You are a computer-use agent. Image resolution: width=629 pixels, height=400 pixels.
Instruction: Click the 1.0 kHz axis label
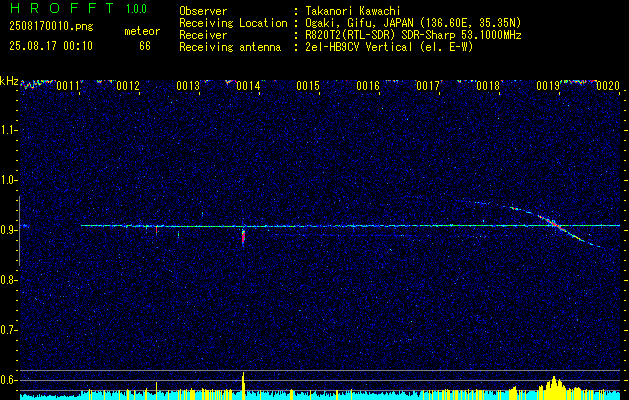[7, 180]
